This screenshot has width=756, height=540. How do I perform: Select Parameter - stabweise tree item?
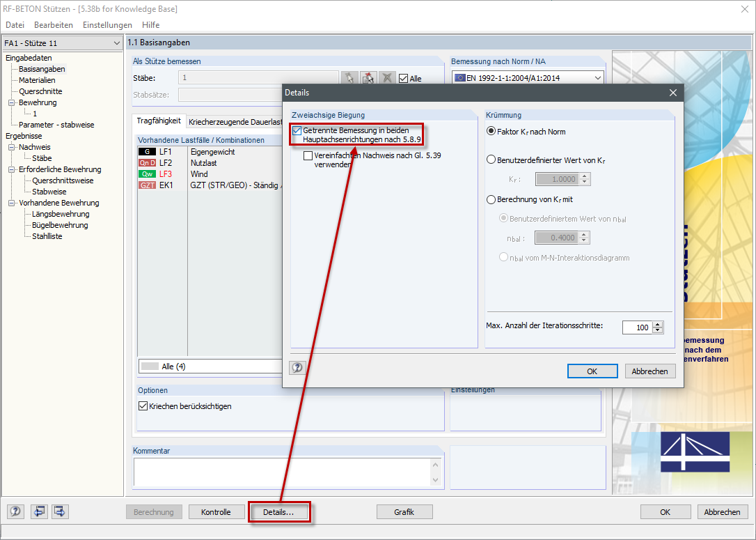[56, 125]
